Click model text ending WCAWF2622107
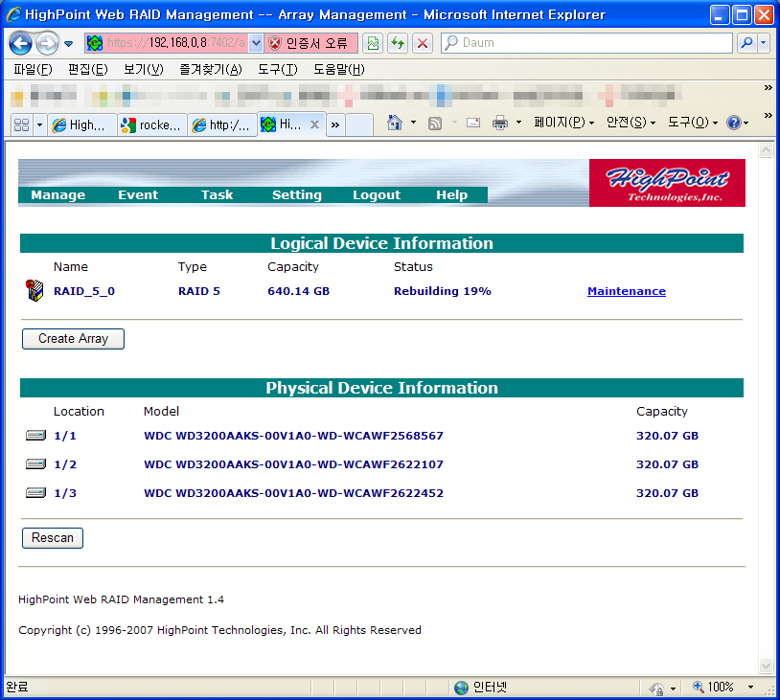The width and height of the screenshot is (780, 700). [293, 464]
